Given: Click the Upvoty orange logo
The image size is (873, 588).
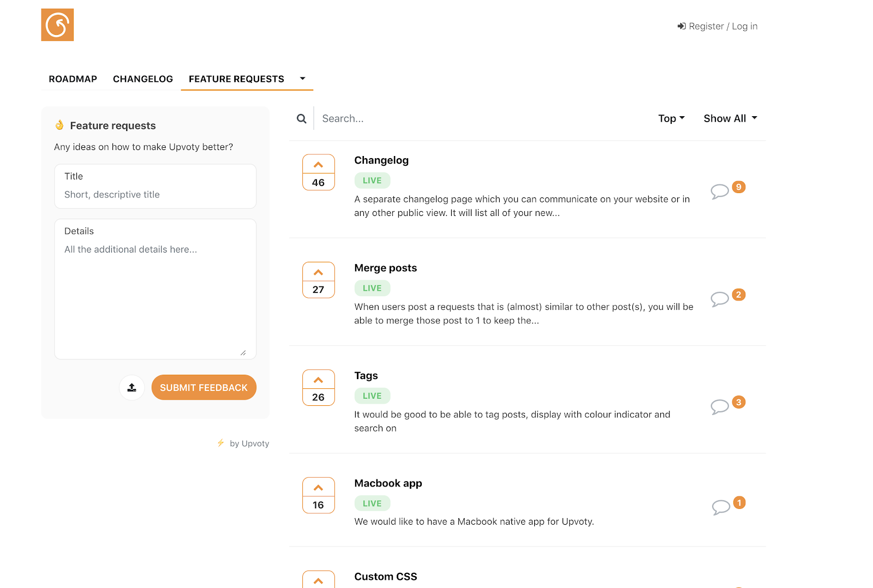Looking at the screenshot, I should pyautogui.click(x=57, y=25).
